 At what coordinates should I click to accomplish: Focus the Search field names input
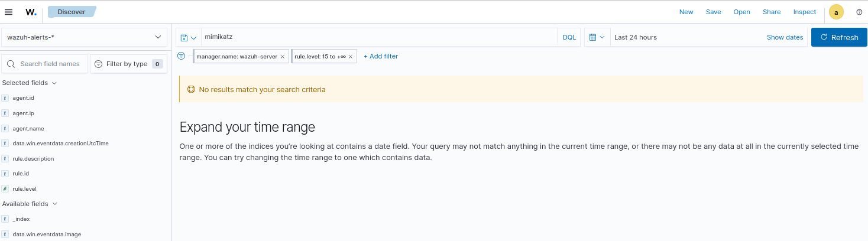tap(50, 64)
